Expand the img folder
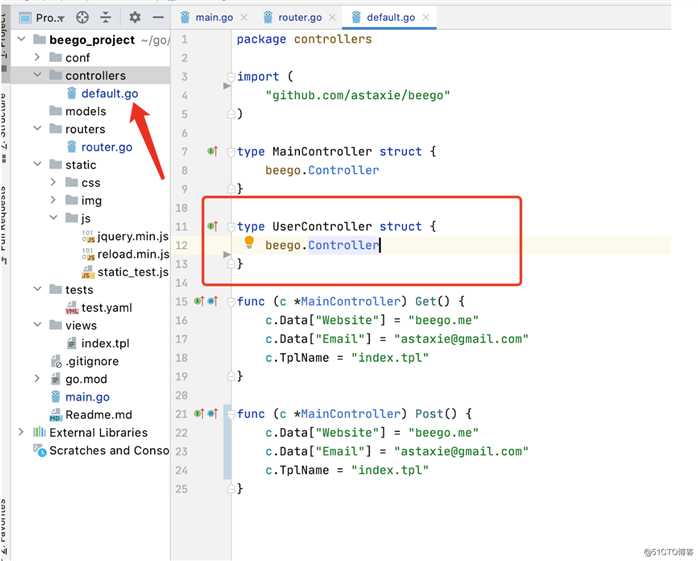 pyautogui.click(x=53, y=200)
